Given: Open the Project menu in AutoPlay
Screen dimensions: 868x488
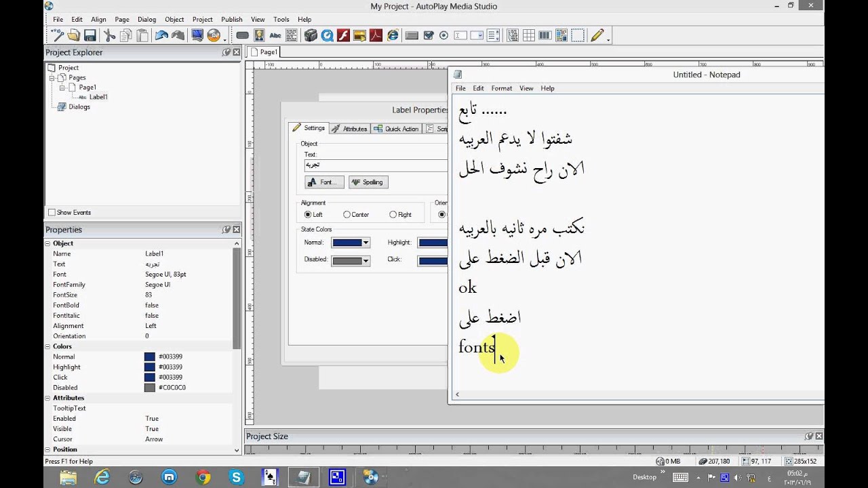Looking at the screenshot, I should tap(202, 20).
